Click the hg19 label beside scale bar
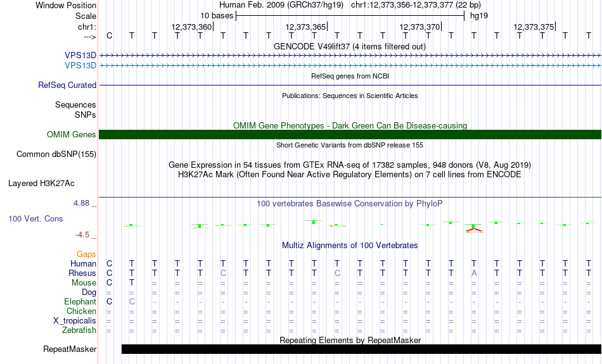This screenshot has width=602, height=364. (479, 16)
